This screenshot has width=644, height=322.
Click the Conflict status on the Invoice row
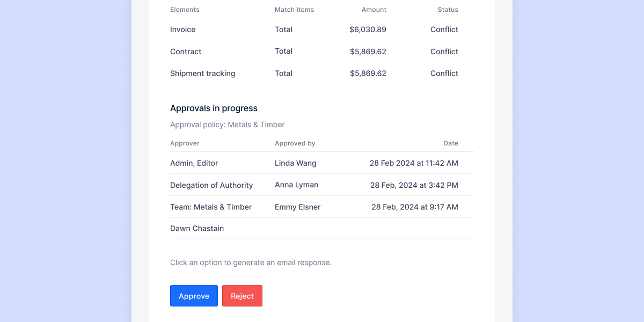point(444,30)
